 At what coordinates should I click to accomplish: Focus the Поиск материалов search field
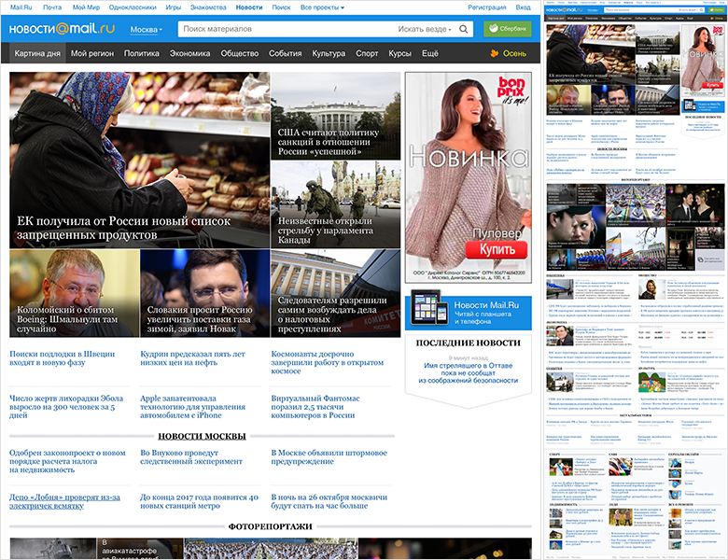tap(287, 29)
